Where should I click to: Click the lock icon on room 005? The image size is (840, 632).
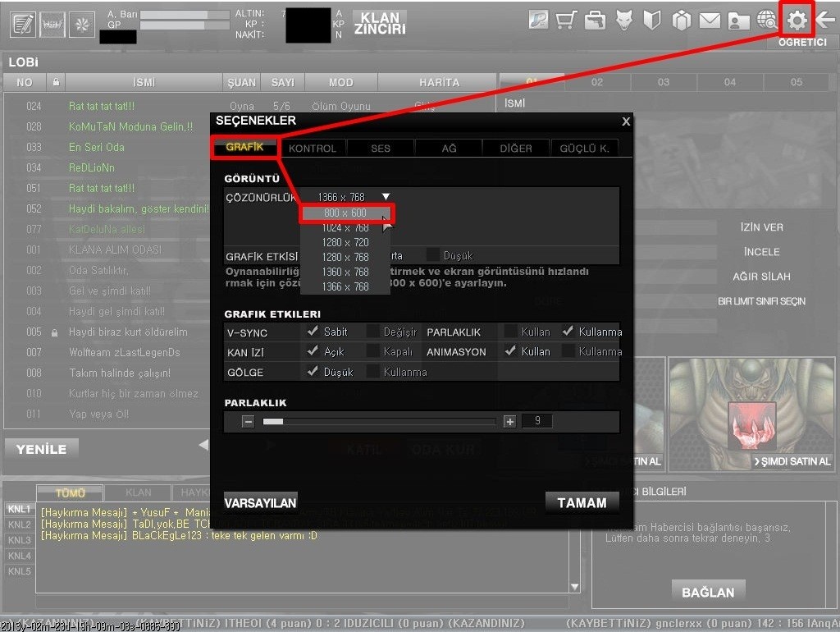click(x=54, y=332)
